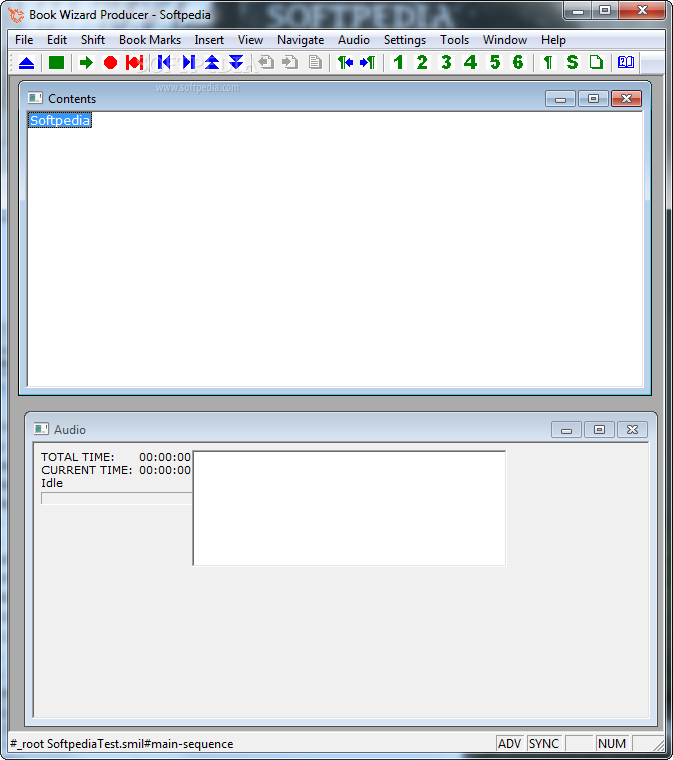Viewport: 673px width, 760px height.
Task: Click the green S toolbar icon
Action: [x=572, y=63]
